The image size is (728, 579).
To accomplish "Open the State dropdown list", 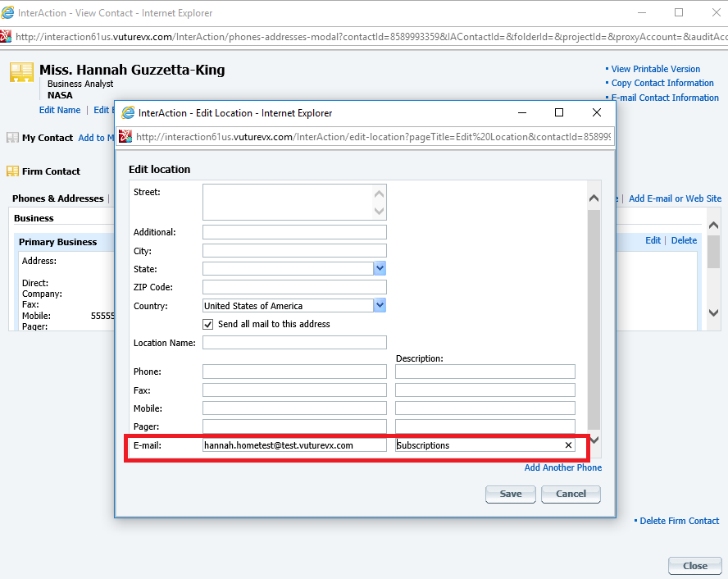I will (x=380, y=268).
